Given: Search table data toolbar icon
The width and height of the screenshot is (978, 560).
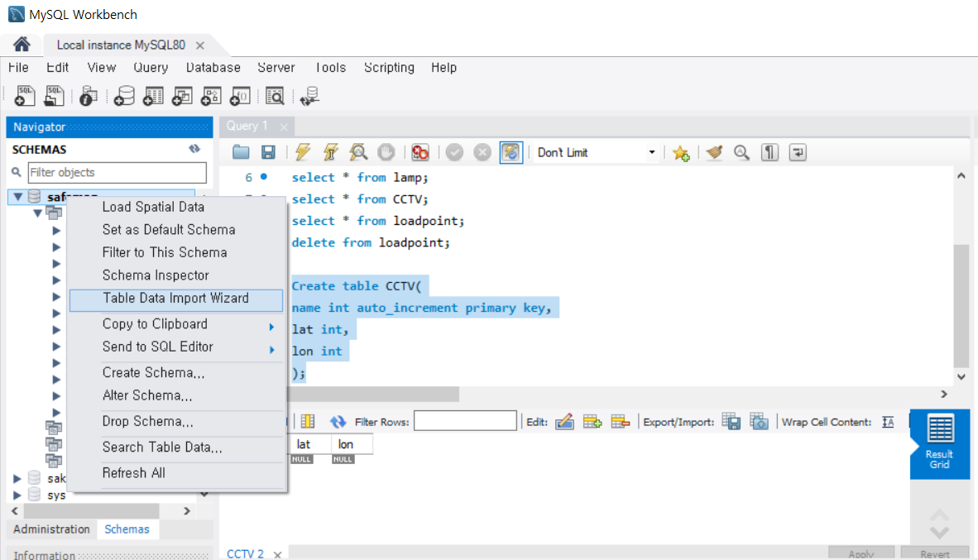Looking at the screenshot, I should pos(275,96).
